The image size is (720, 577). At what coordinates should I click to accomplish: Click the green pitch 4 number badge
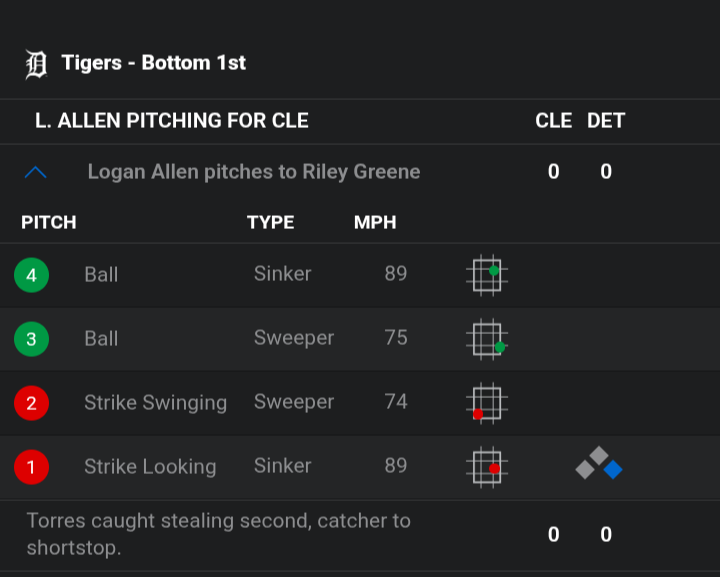(31, 275)
